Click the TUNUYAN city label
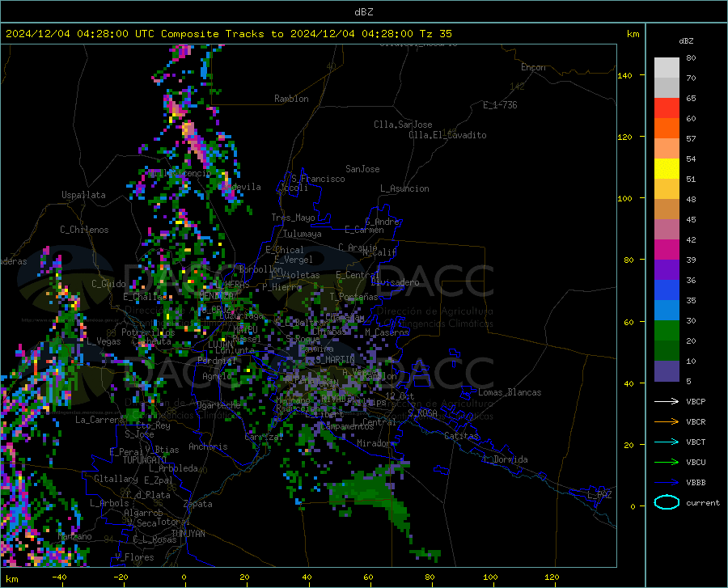Screen dimensions: 728x588 (x=188, y=533)
